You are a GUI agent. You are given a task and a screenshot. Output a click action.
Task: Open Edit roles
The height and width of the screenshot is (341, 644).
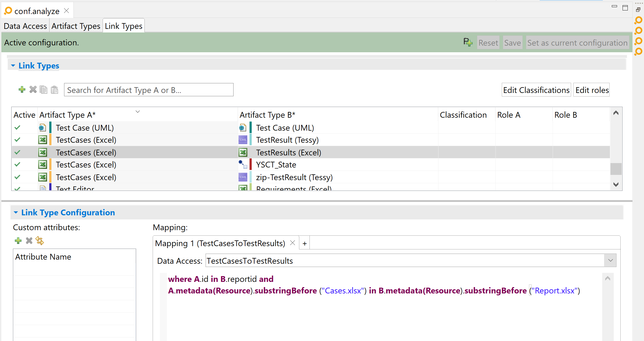[592, 90]
